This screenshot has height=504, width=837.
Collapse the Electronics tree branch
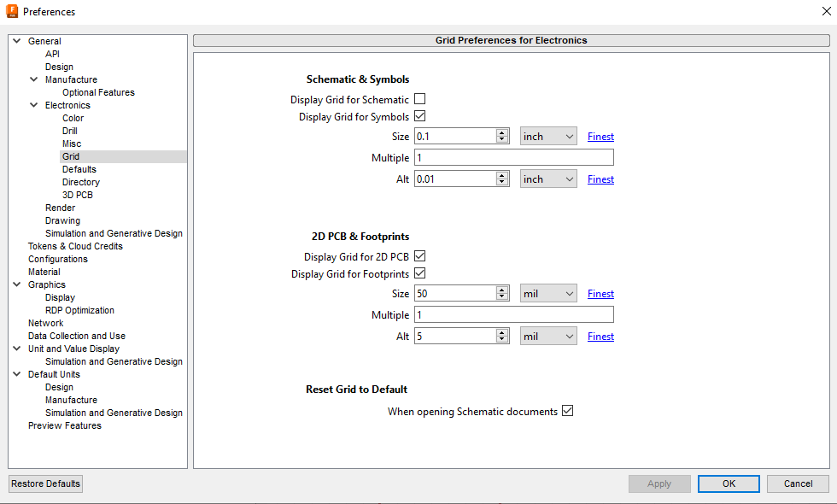click(33, 104)
